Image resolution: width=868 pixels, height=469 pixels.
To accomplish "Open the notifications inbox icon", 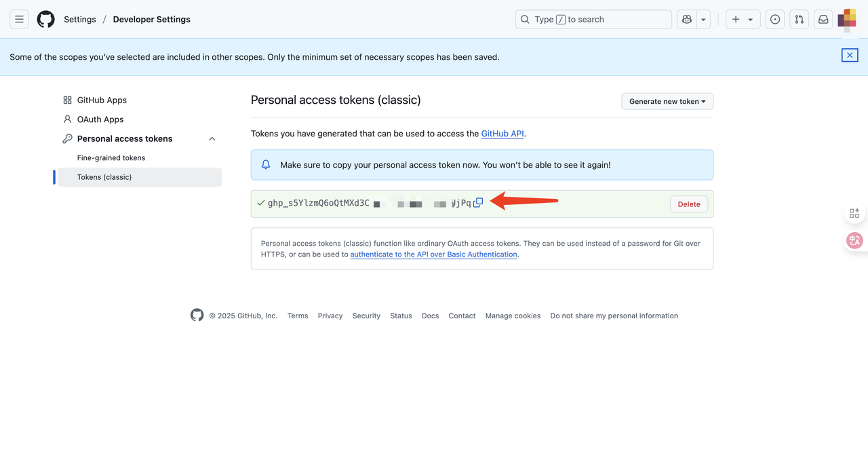I will point(823,20).
